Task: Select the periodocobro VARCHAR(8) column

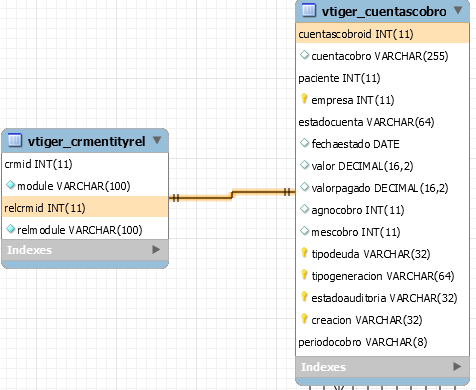Action: point(382,342)
